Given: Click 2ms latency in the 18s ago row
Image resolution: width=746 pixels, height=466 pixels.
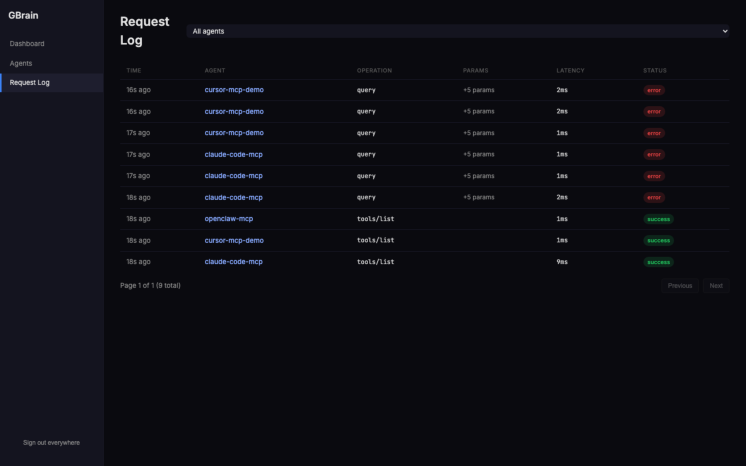Looking at the screenshot, I should pyautogui.click(x=562, y=198).
